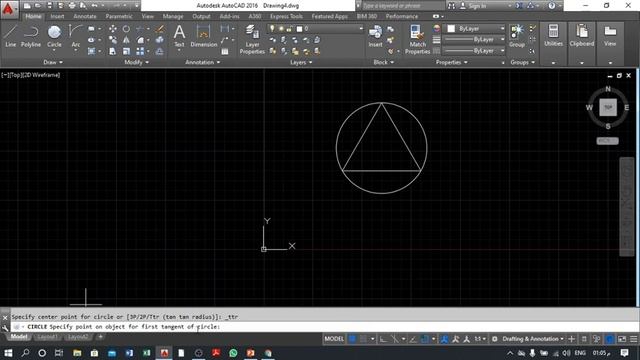640x360 pixels.
Task: Switch to the Parametric ribbon tab
Action: point(119,16)
